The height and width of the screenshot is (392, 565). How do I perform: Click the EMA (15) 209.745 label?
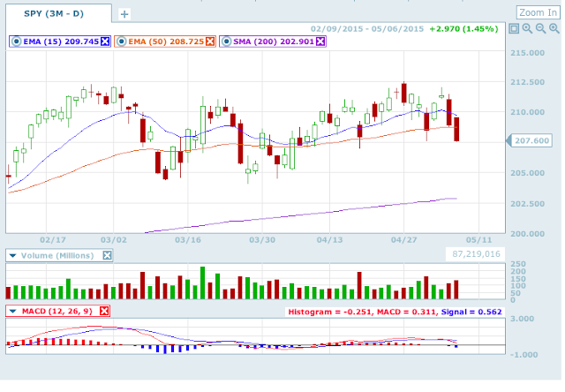pyautogui.click(x=61, y=41)
